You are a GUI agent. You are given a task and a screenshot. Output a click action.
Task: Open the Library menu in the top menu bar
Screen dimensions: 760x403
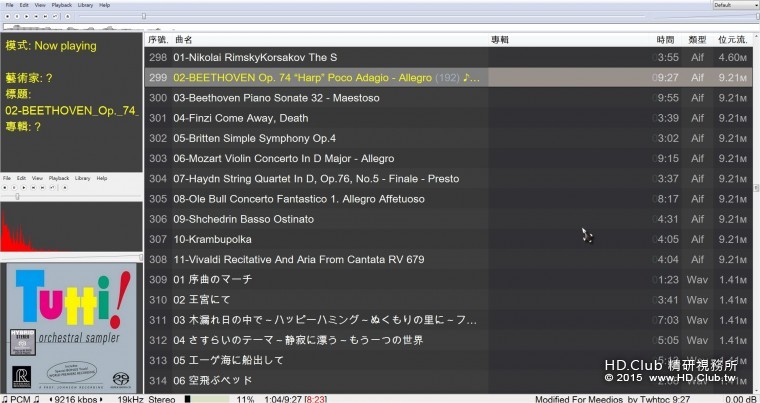click(85, 5)
